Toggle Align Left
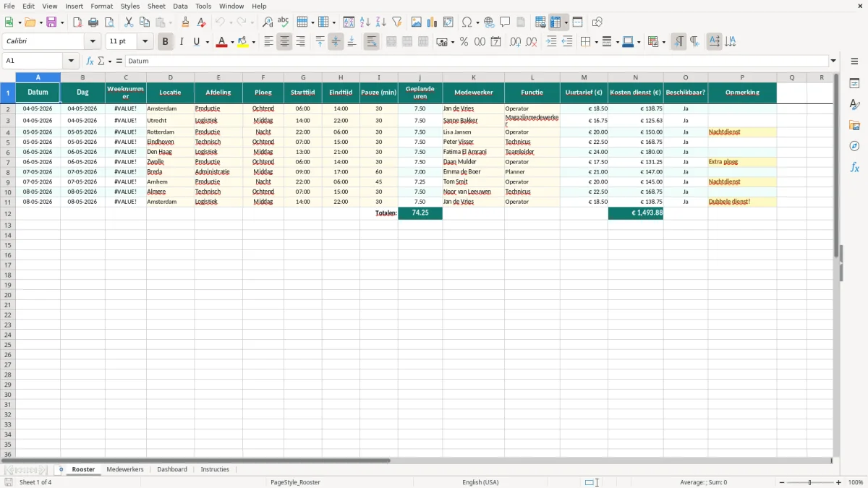The image size is (868, 488). [268, 42]
